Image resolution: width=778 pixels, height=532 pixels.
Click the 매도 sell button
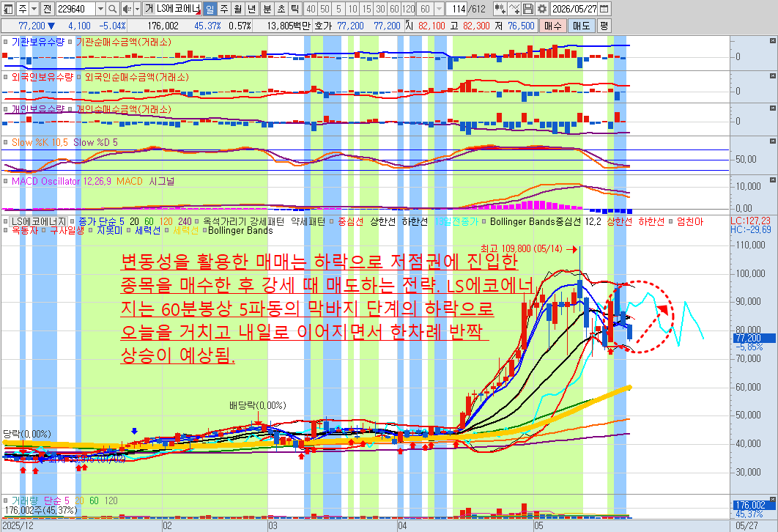pos(581,26)
